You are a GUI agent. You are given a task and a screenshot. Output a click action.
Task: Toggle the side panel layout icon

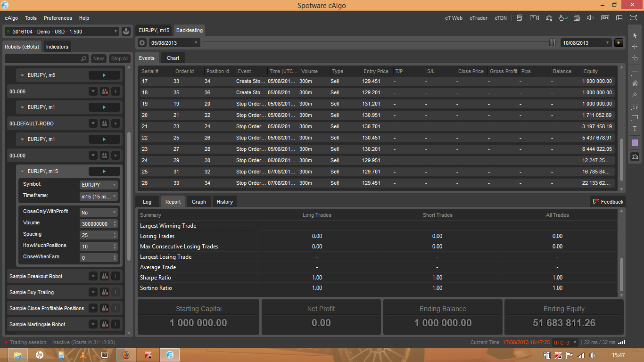(619, 18)
